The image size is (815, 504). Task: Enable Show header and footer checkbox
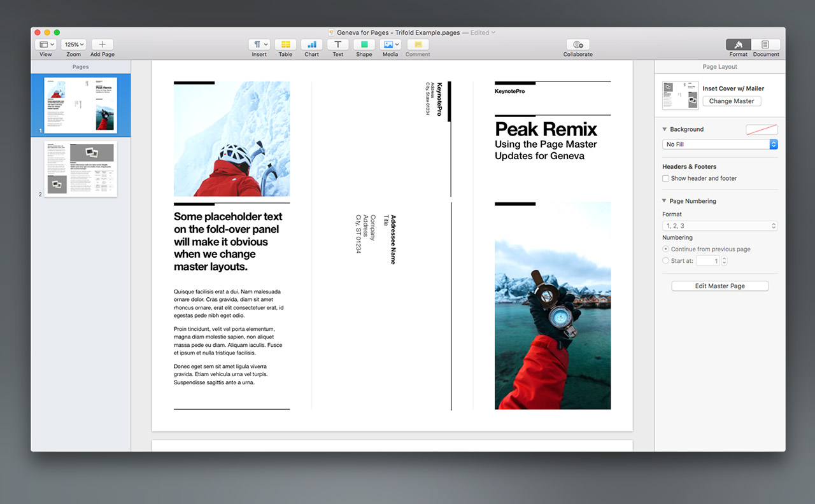666,179
